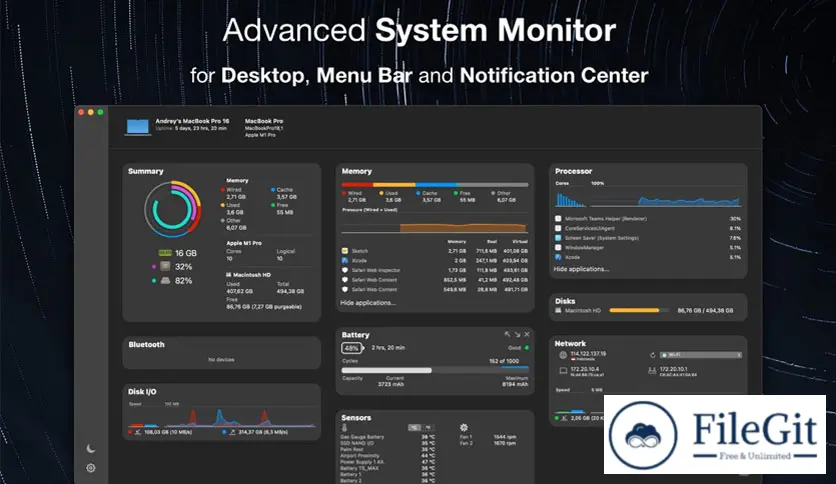Click the 152 of 1000 battery cycles value
Viewport: 836px width, 484px height.
pyautogui.click(x=504, y=361)
